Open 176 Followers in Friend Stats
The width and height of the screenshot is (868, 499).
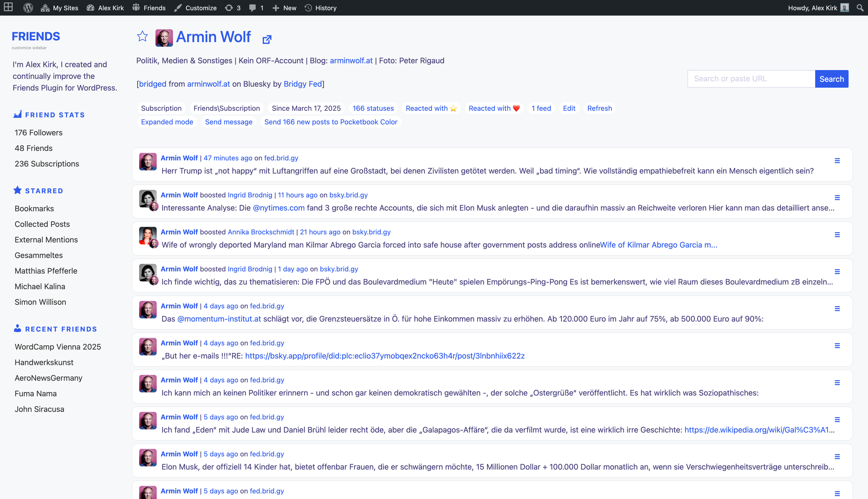click(39, 133)
